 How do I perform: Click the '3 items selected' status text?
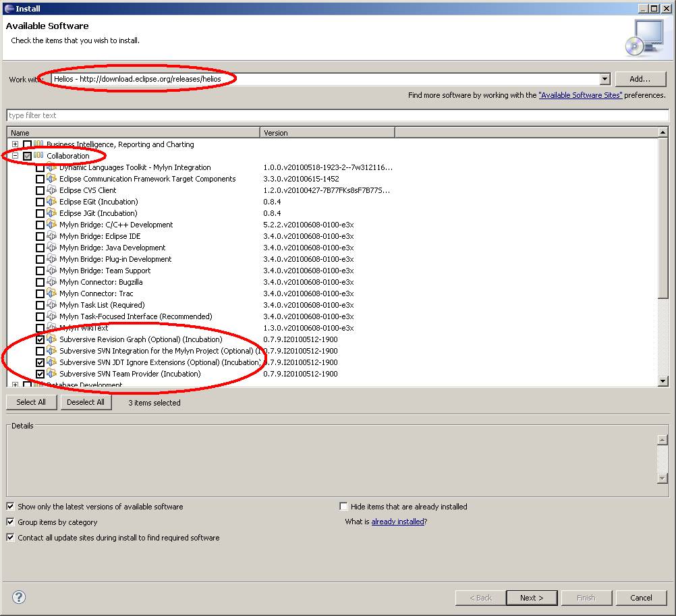point(154,403)
